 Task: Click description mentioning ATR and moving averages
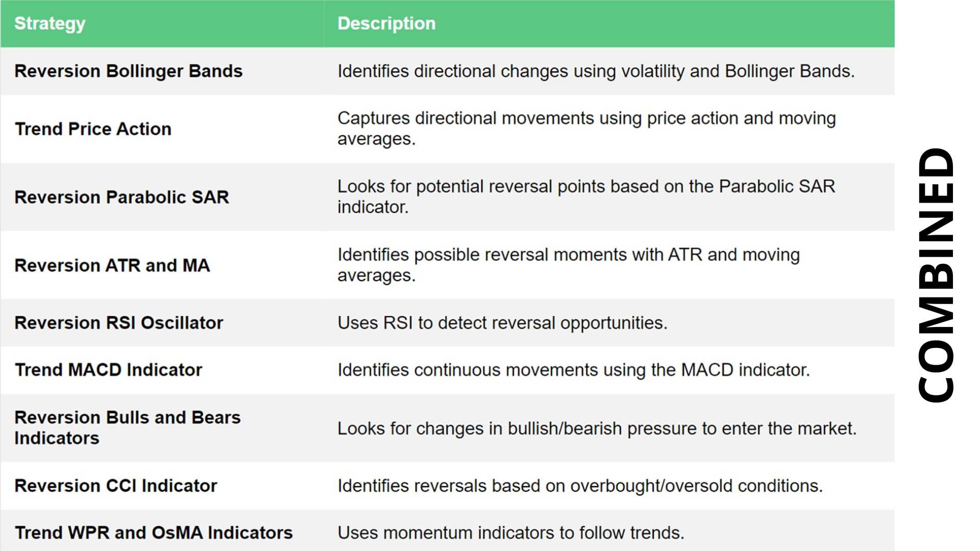569,265
